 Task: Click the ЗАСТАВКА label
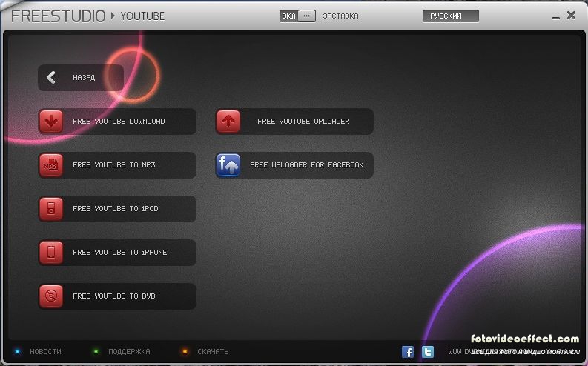[340, 16]
